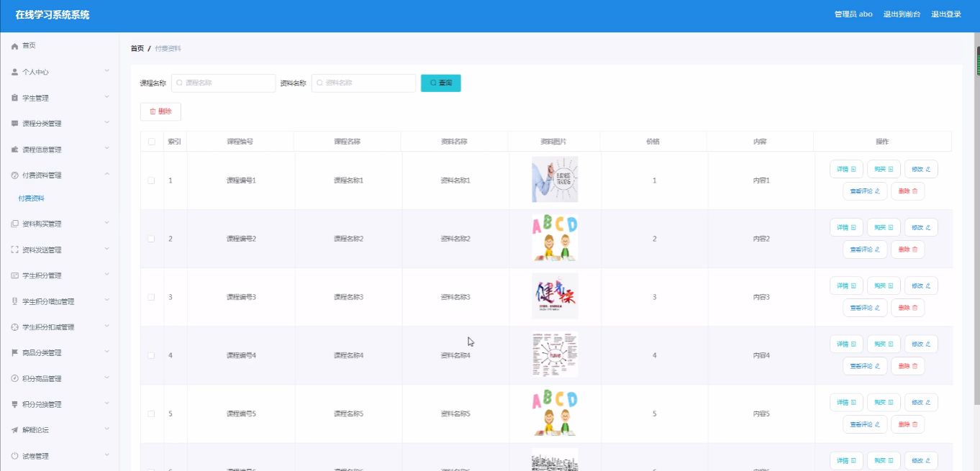Click the power icon for 试卷管理
This screenshot has width=980, height=471.
[14, 456]
